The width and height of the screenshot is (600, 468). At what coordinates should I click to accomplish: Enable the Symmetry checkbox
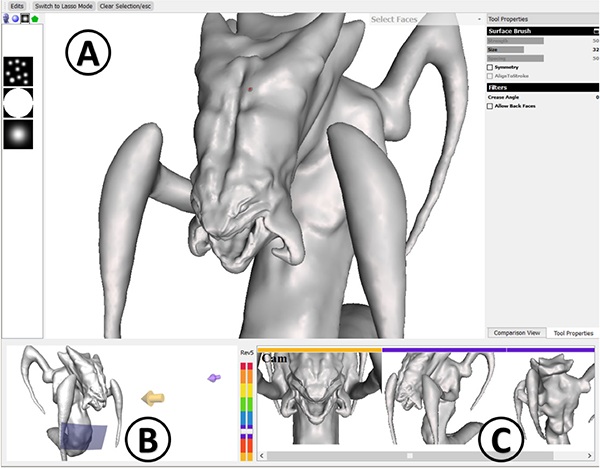pos(490,67)
